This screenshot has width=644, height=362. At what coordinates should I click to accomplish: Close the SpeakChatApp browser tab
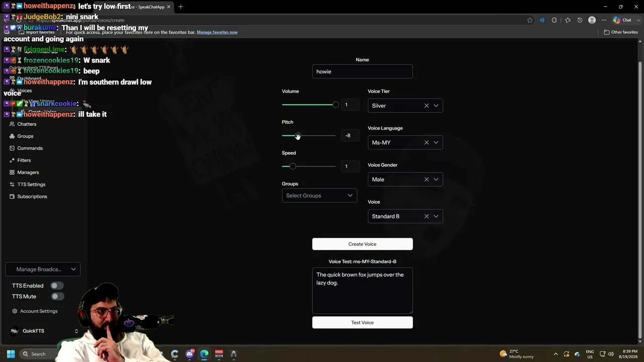point(169,7)
